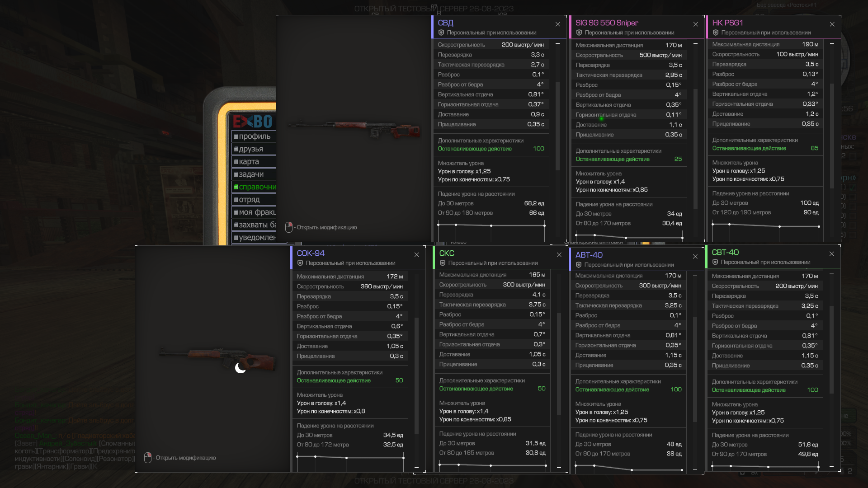This screenshot has height=488, width=868.
Task: Click the АВТ-40 panel title
Action: (x=589, y=255)
